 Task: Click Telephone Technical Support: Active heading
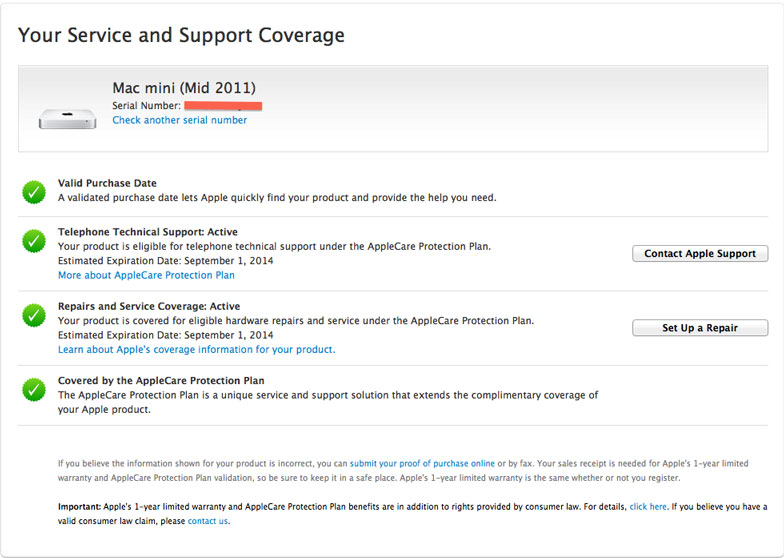coord(148,232)
